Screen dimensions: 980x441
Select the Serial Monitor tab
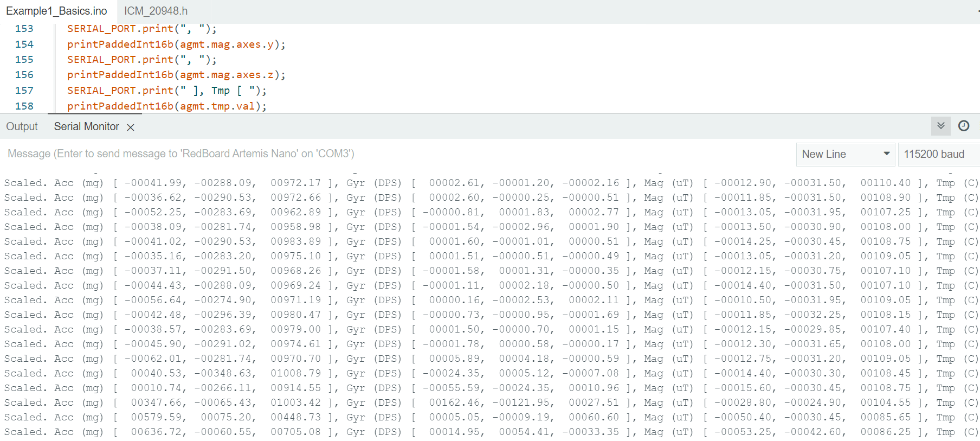[87, 126]
